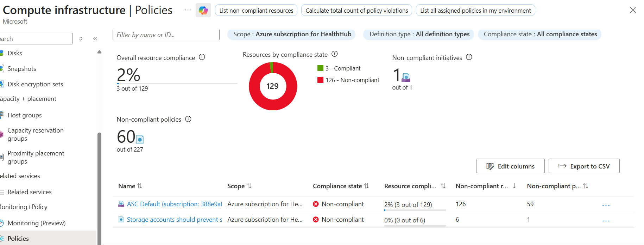This screenshot has height=245, width=644.
Task: Open the ellipsis more options beside Policies title
Action: coord(188,10)
